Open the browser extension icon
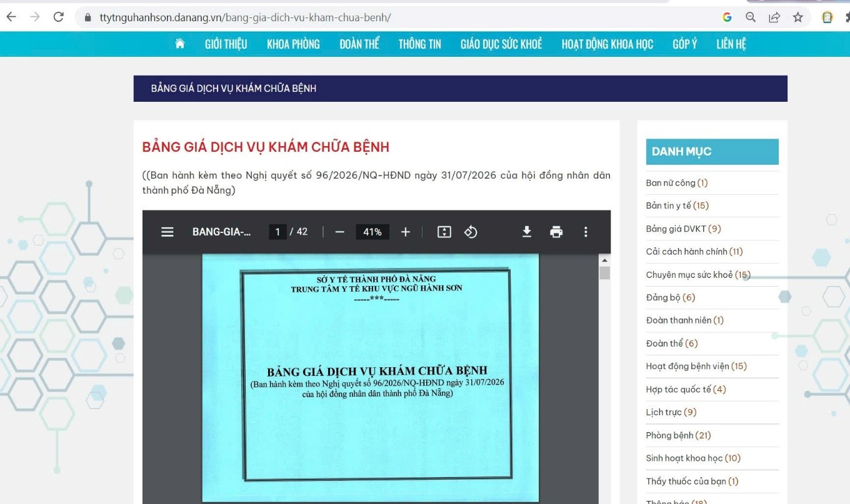This screenshot has width=850, height=504. coord(827,17)
